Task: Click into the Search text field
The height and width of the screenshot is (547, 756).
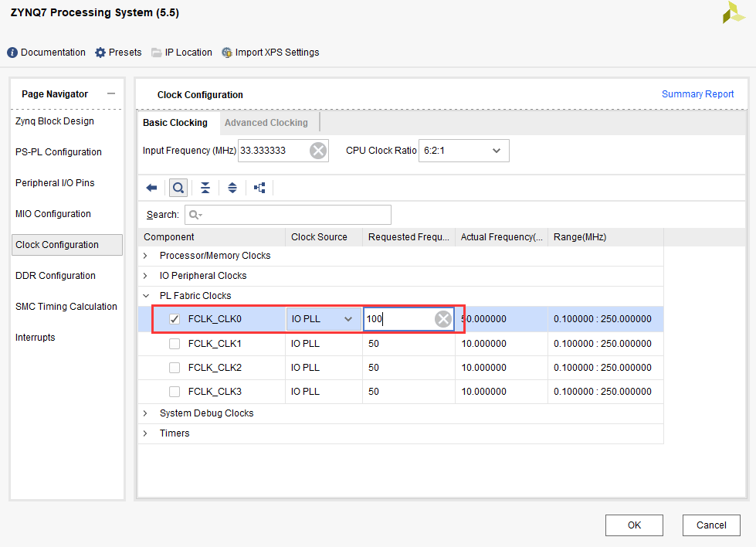Action: (x=288, y=215)
